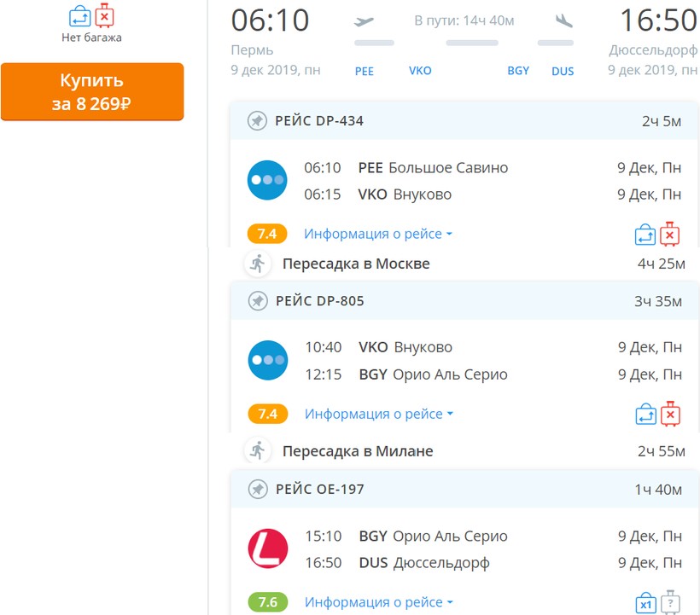Click the blue carry-on icon in DP-805 row
The height and width of the screenshot is (615, 700).
pos(645,415)
